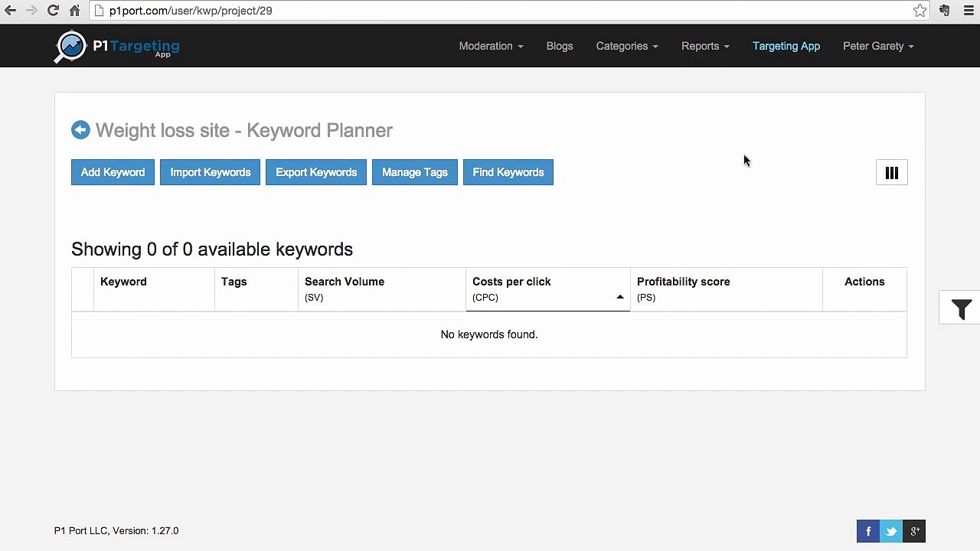Viewport: 980px width, 551px height.
Task: Go to the browser home icon
Action: point(74,11)
